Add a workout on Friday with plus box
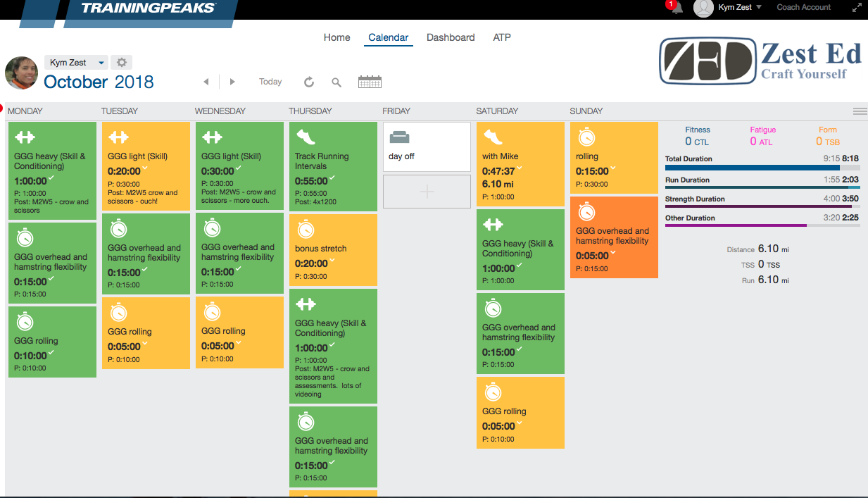 (427, 192)
